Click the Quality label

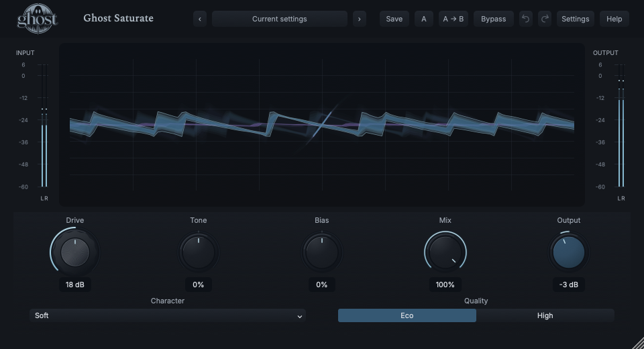[x=476, y=301]
